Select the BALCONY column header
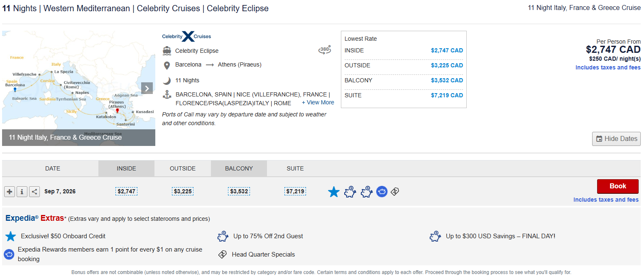 (239, 168)
